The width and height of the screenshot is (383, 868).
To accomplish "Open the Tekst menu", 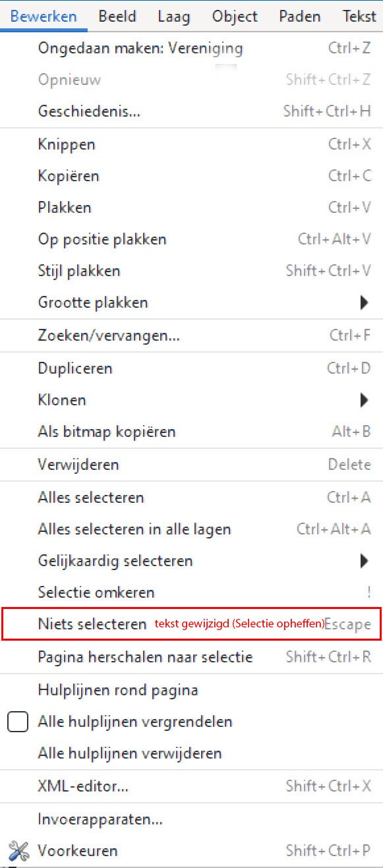I will [359, 16].
